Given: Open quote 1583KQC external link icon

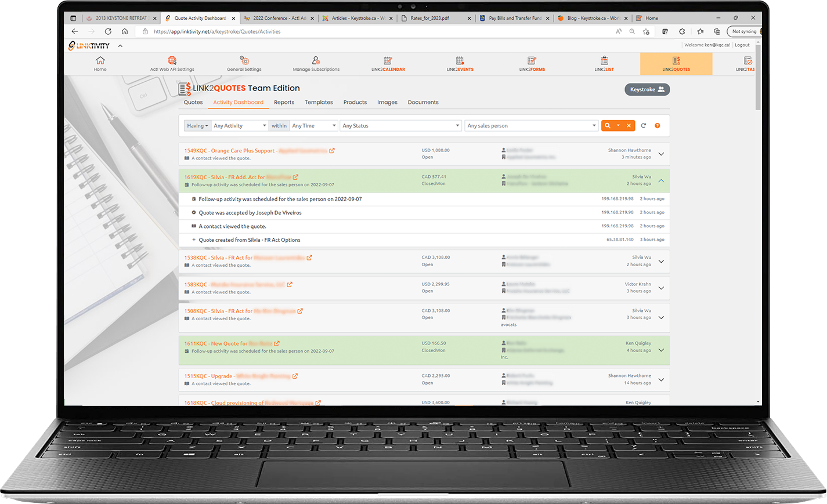Looking at the screenshot, I should (x=290, y=285).
